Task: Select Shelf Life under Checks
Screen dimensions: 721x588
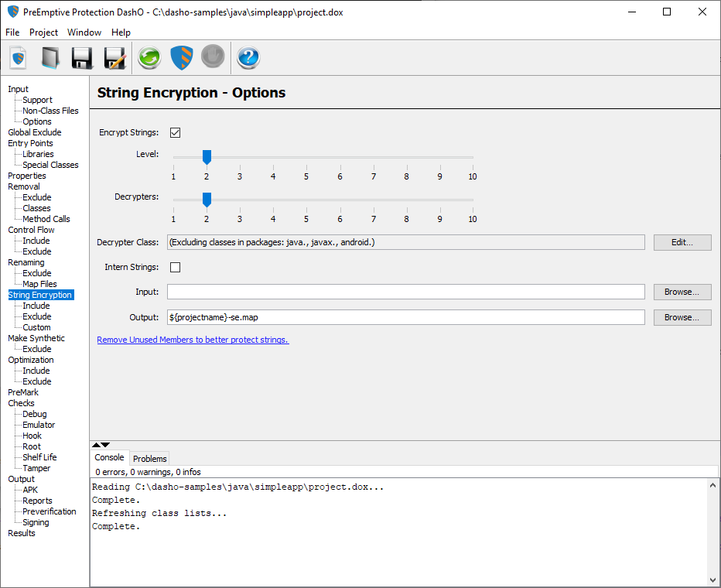Action: [39, 457]
